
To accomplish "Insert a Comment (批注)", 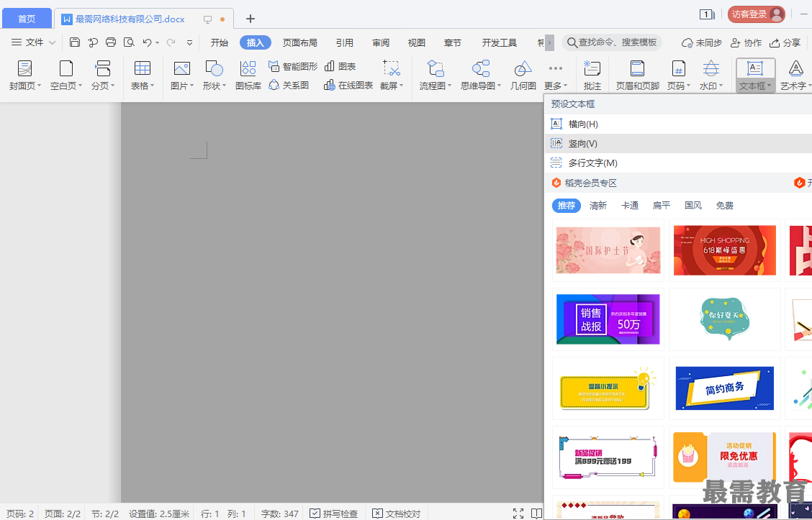I will pyautogui.click(x=592, y=75).
